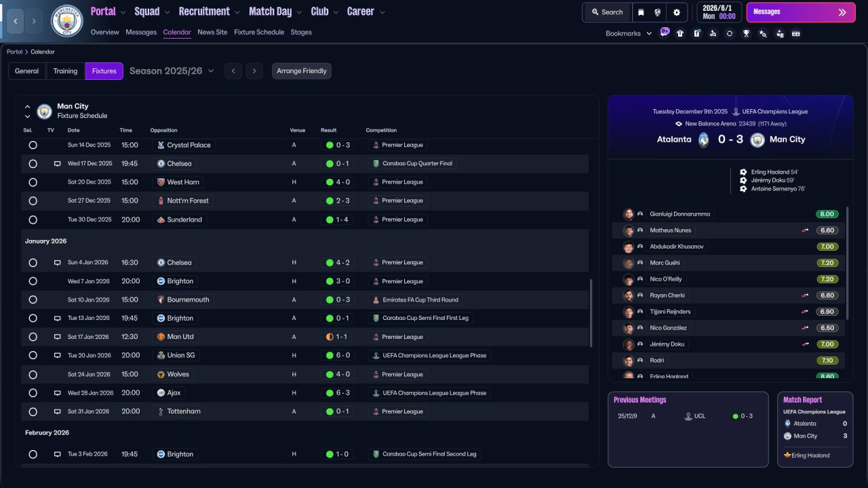
Task: Select the Crystal Palace fixture radio button
Action: tap(33, 145)
